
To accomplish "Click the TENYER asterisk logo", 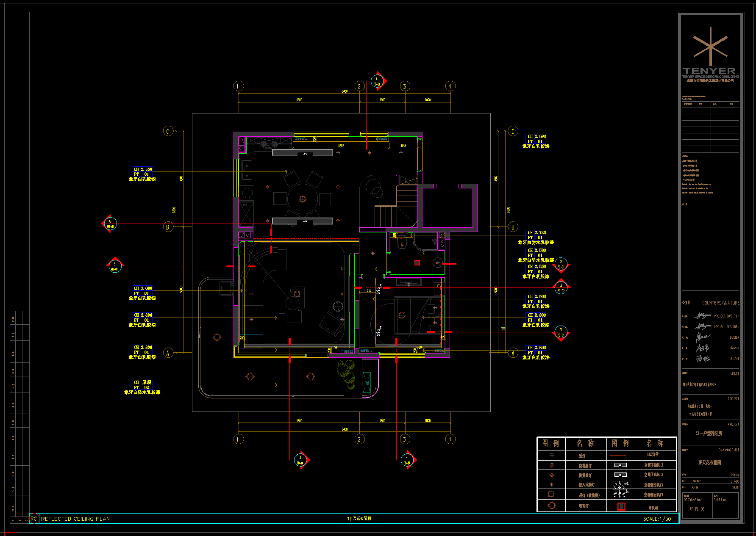I will [x=711, y=46].
